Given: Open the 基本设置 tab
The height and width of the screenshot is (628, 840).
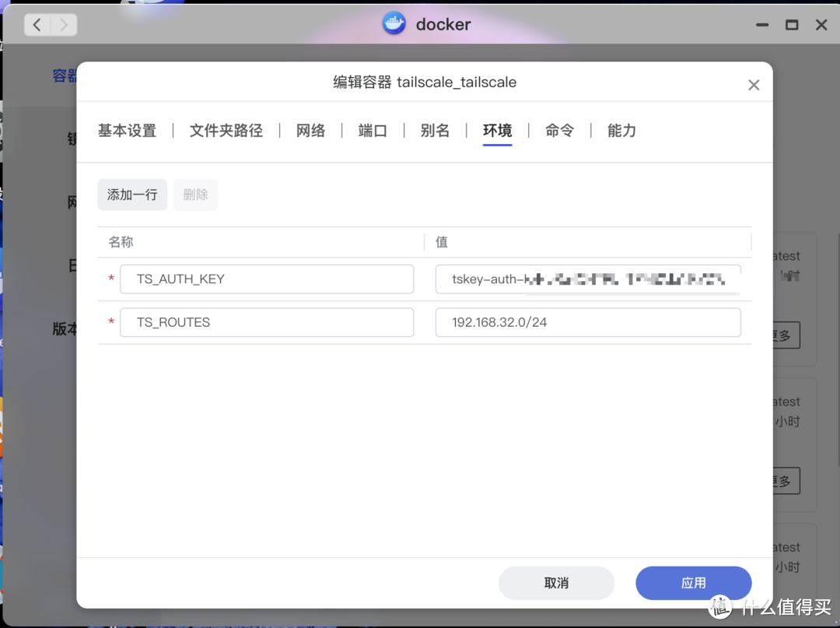Looking at the screenshot, I should click(127, 130).
